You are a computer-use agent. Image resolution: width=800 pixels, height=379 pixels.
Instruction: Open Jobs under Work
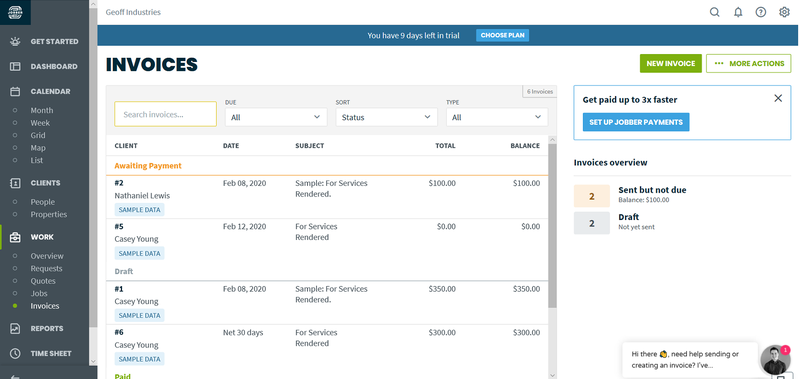coord(39,293)
